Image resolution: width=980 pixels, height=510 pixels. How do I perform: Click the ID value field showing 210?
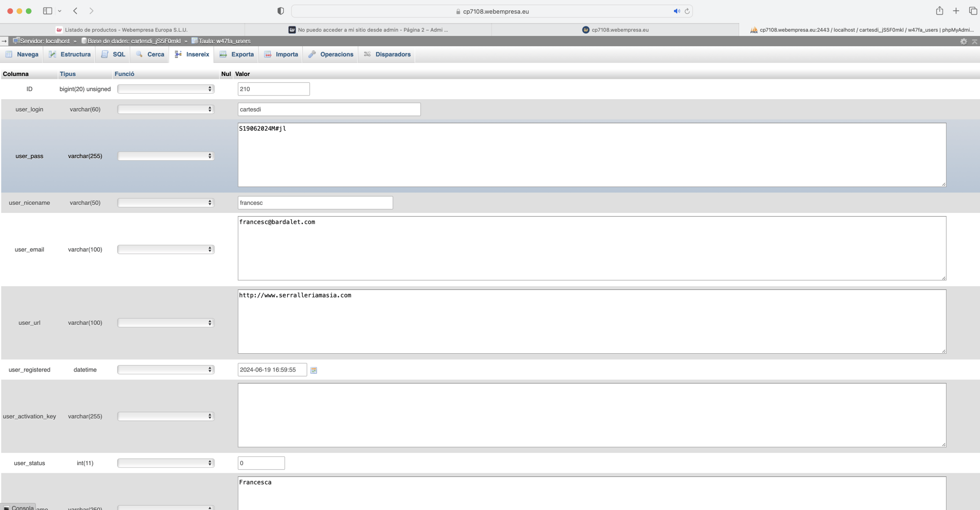[273, 89]
